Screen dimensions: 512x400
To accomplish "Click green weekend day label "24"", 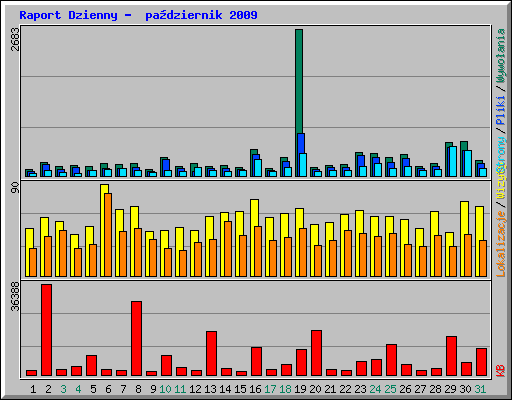I will [375, 389].
